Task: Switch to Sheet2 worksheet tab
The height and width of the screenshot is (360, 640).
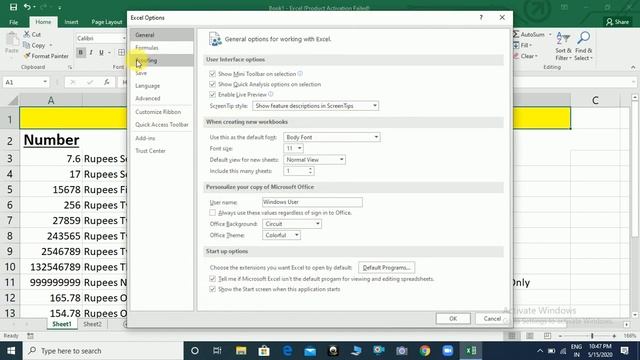Action: click(x=92, y=324)
